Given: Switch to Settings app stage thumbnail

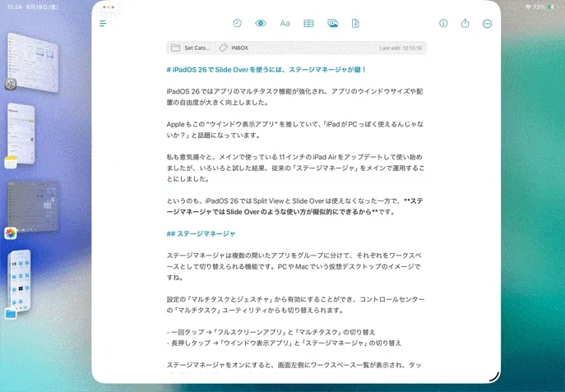Looking at the screenshot, I should [x=33, y=62].
